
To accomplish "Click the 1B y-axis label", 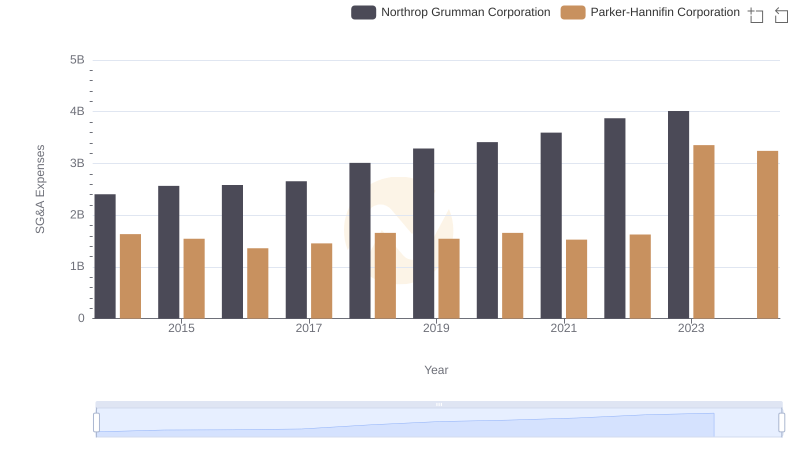I will [x=77, y=266].
